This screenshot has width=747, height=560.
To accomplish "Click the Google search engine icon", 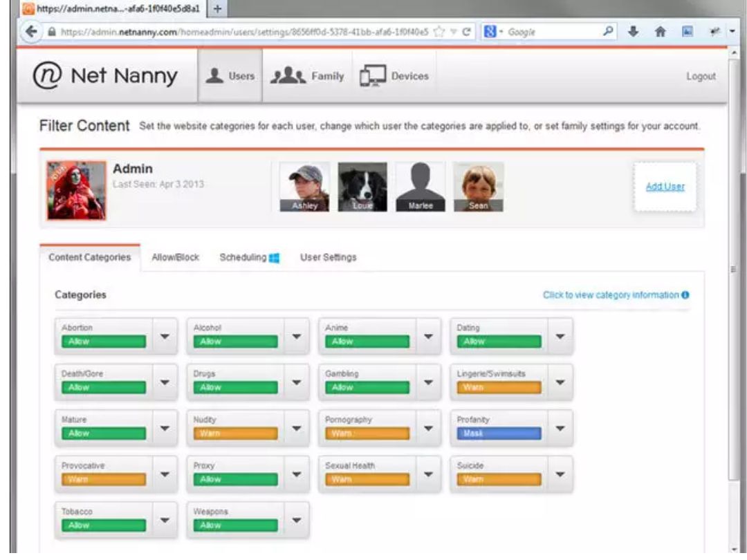I will point(490,32).
